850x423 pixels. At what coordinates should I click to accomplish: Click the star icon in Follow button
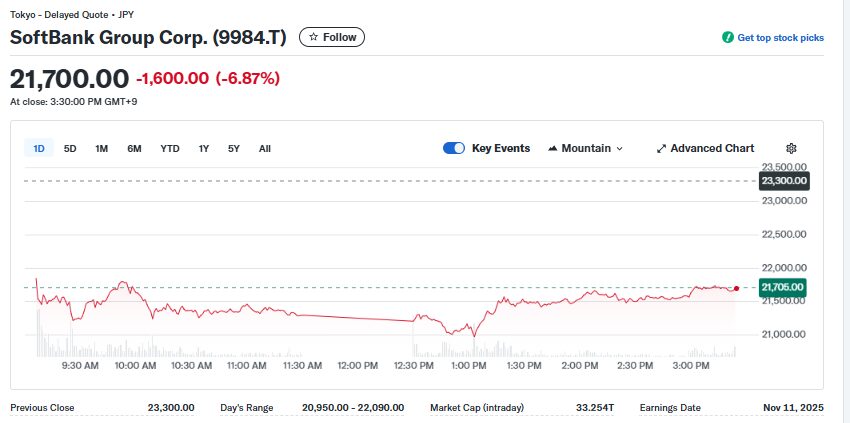(313, 37)
